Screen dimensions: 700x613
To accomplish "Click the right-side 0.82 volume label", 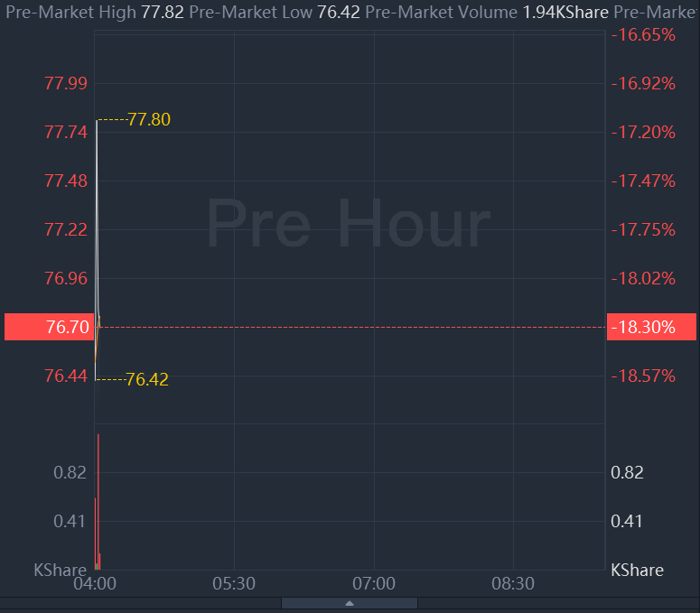I will pos(627,473).
